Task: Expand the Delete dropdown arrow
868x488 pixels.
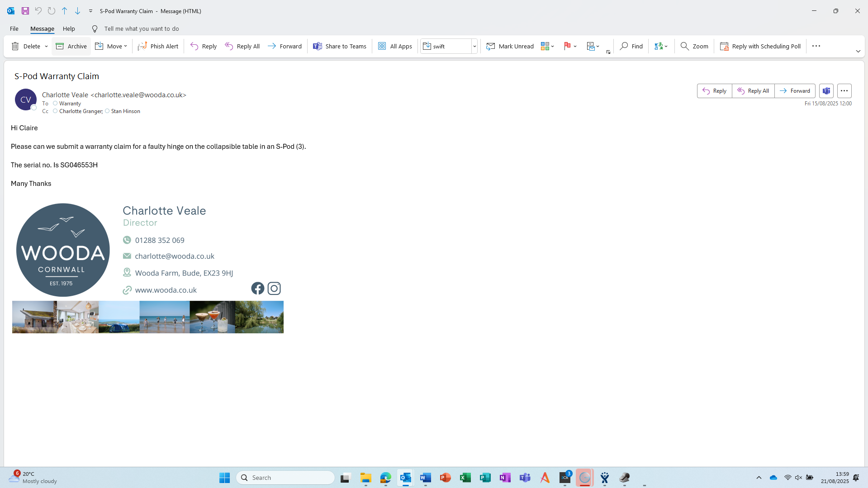Action: 46,46
